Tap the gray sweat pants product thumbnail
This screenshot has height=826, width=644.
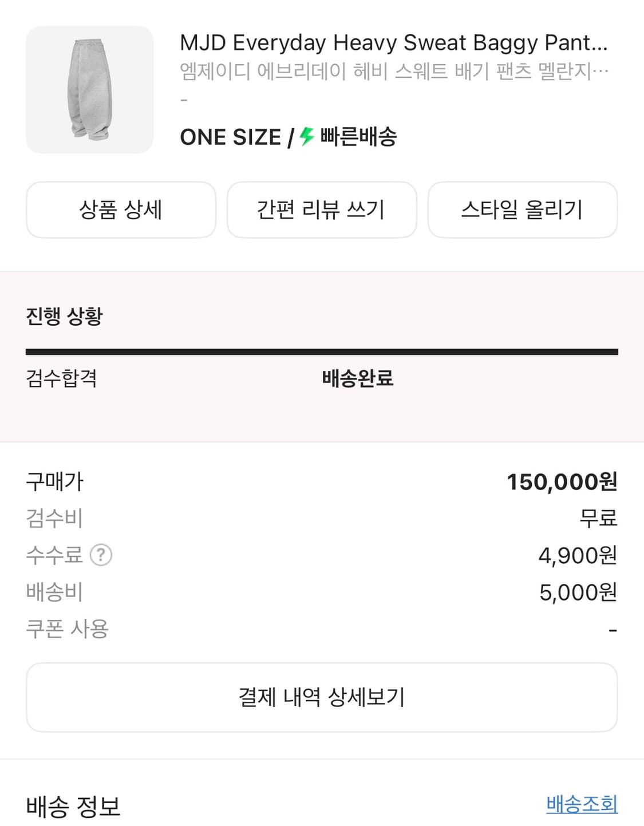[x=90, y=89]
